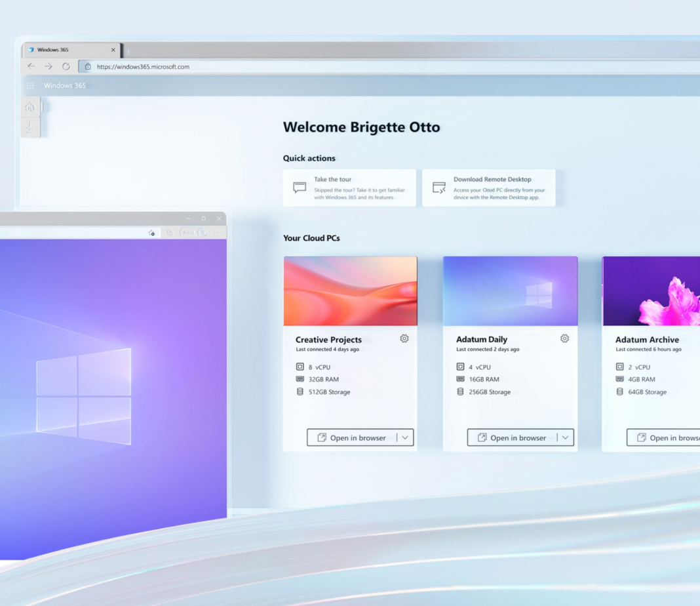Image resolution: width=700 pixels, height=606 pixels.
Task: Open the Guest profile in the small window
Action: pyautogui.click(x=193, y=233)
